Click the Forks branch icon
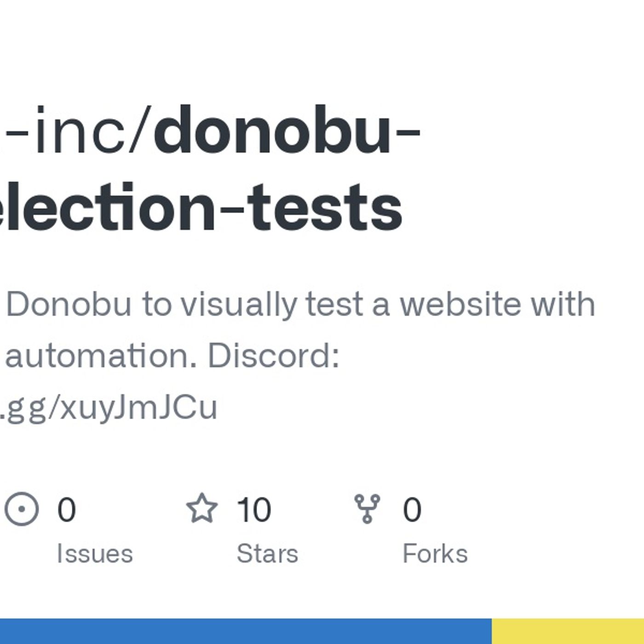The image size is (644, 644). tap(367, 509)
